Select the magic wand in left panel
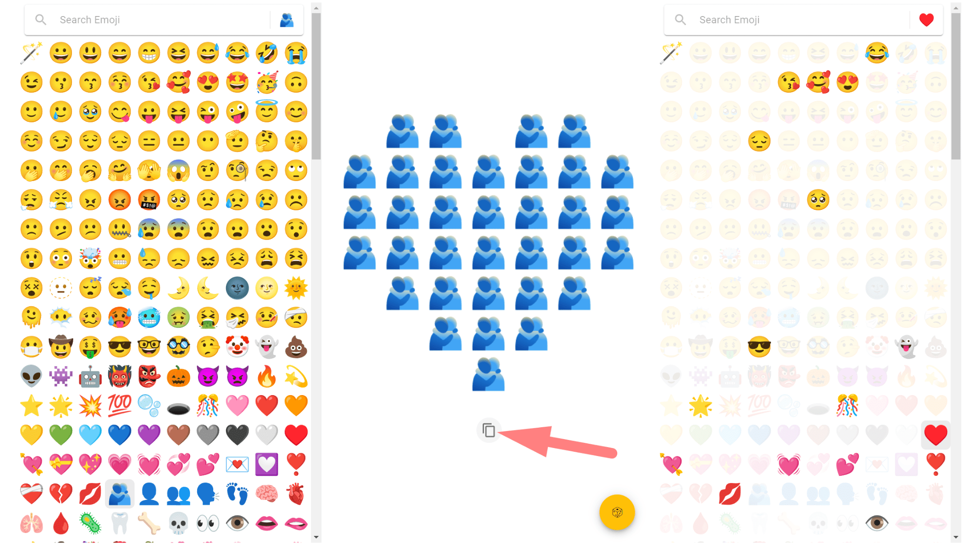Viewport: 968px width, 560px height. [32, 52]
